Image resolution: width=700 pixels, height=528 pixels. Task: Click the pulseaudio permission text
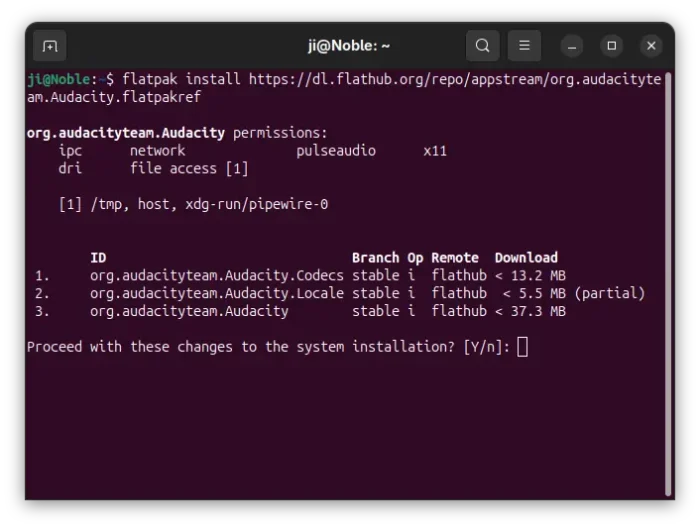click(x=336, y=150)
